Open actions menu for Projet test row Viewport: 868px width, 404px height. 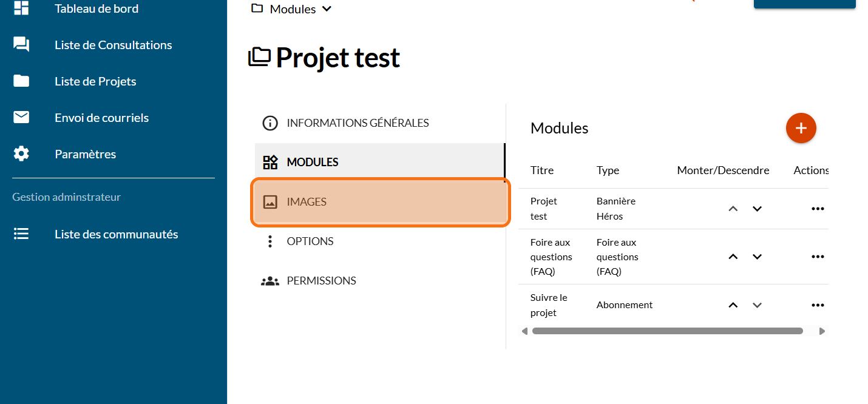pos(818,209)
